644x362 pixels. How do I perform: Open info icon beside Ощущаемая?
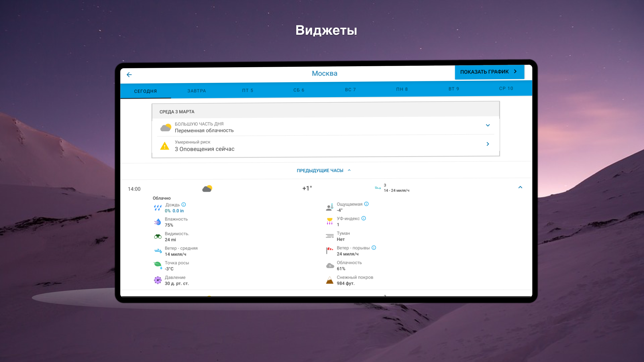(366, 204)
